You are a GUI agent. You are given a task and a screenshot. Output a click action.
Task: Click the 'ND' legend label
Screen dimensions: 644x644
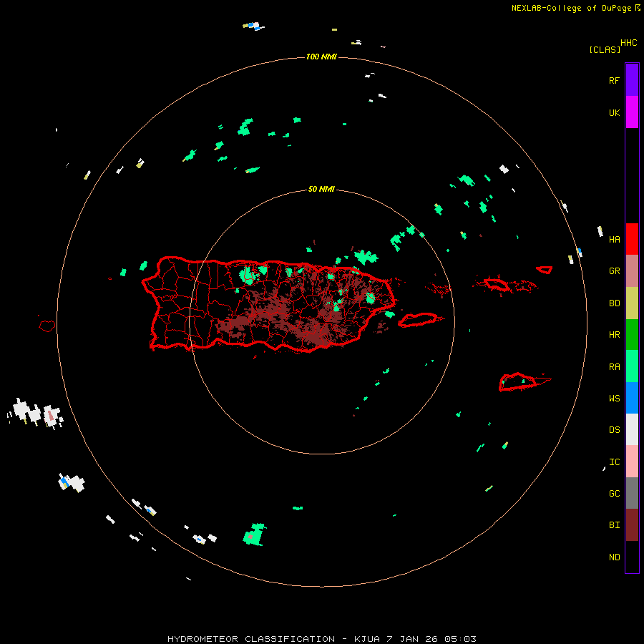(x=614, y=557)
